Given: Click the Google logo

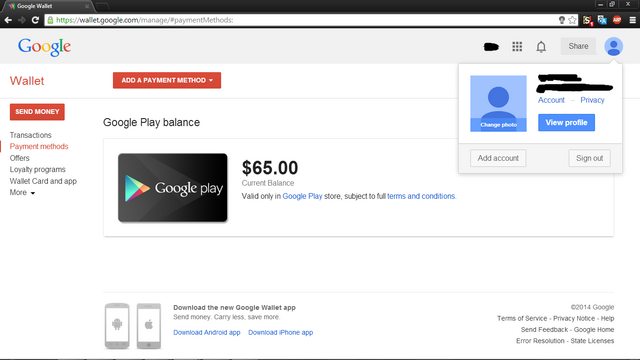Looking at the screenshot, I should point(44,47).
